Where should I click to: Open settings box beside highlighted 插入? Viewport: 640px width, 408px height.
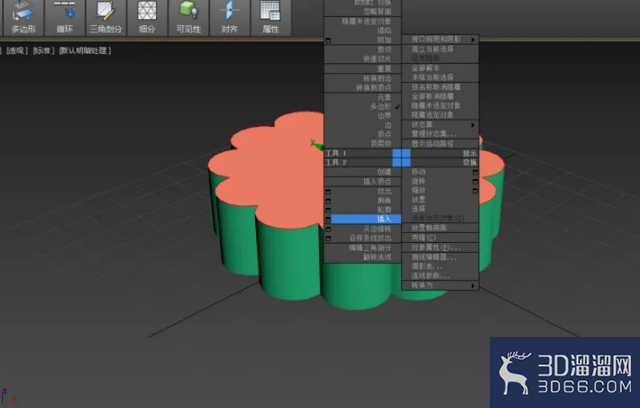[x=328, y=220]
